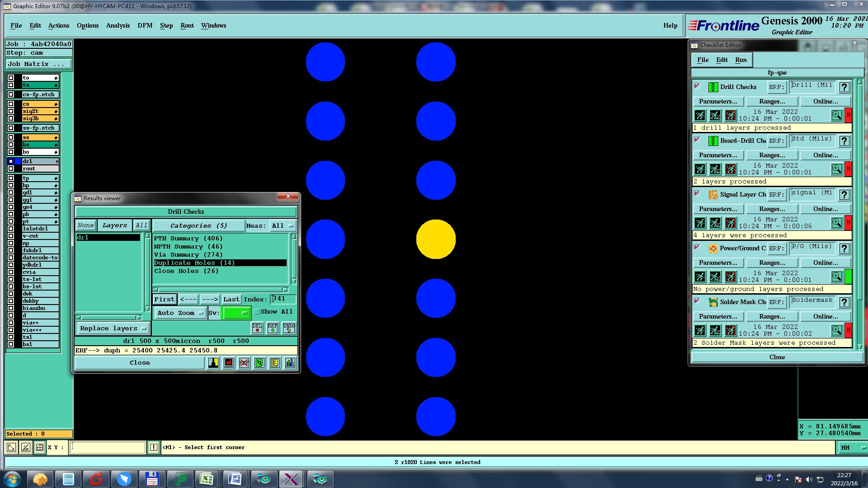Screen dimensions: 868x488
Task: Open the Meas All dropdown
Action: tap(283, 225)
